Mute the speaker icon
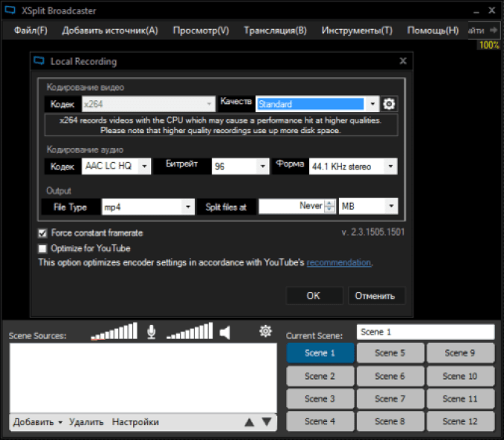The height and width of the screenshot is (440, 504). (x=224, y=332)
